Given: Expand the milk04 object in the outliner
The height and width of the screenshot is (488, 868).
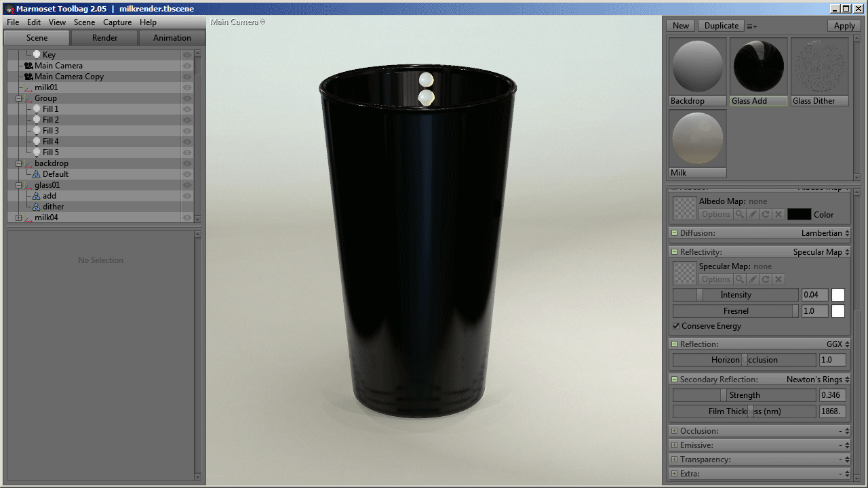Looking at the screenshot, I should [20, 218].
